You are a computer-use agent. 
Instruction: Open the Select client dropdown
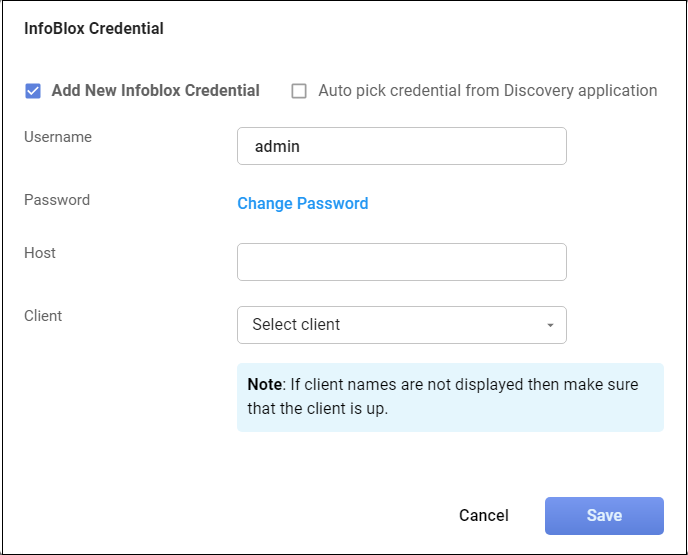point(401,325)
